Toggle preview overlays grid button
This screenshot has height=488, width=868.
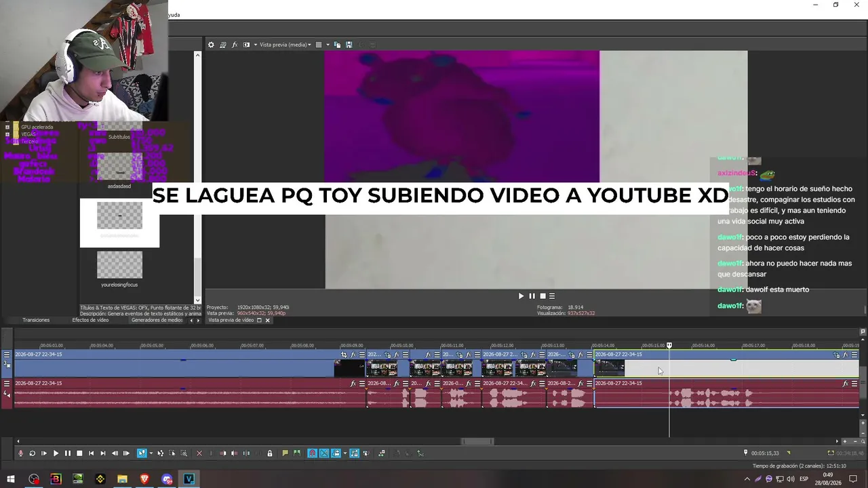coord(319,45)
